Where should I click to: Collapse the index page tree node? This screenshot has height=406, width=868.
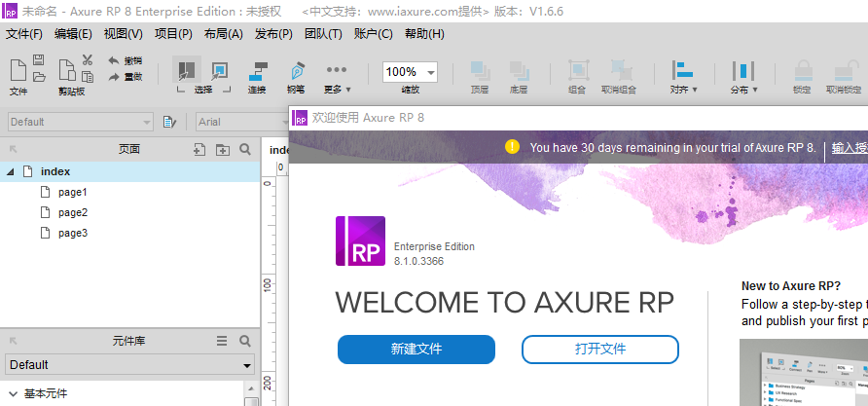click(10, 171)
